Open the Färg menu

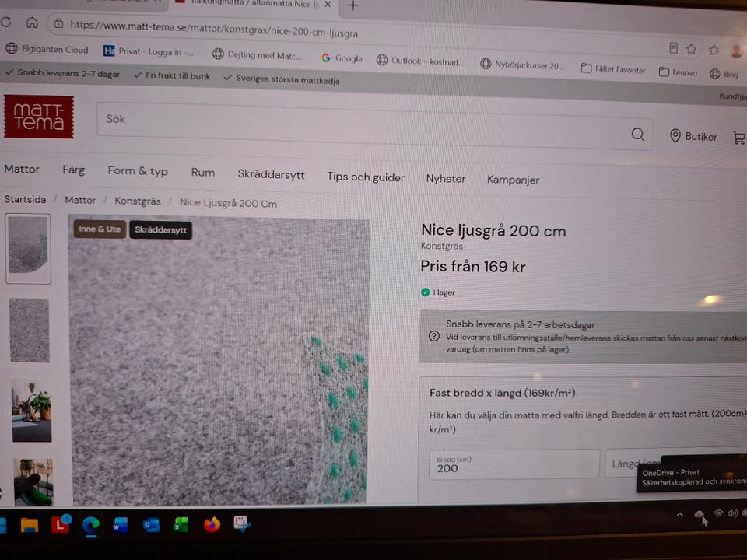73,170
